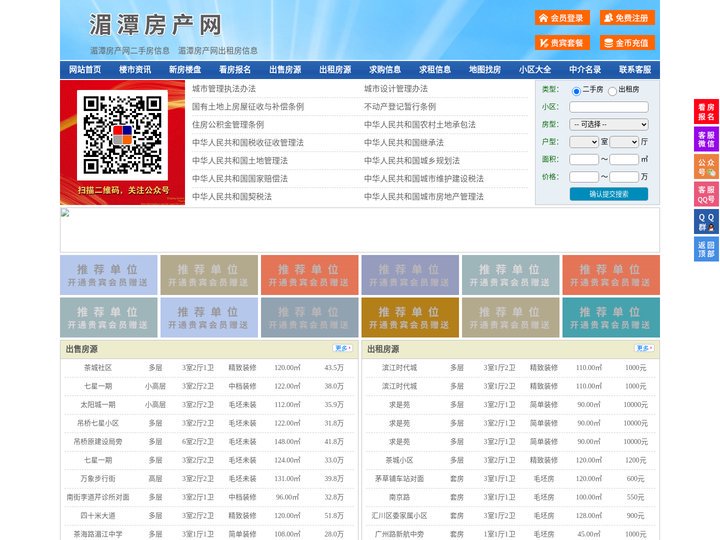The image size is (720, 540).
Task: Open the 太阳城一期 sale listing
Action: pos(98,405)
